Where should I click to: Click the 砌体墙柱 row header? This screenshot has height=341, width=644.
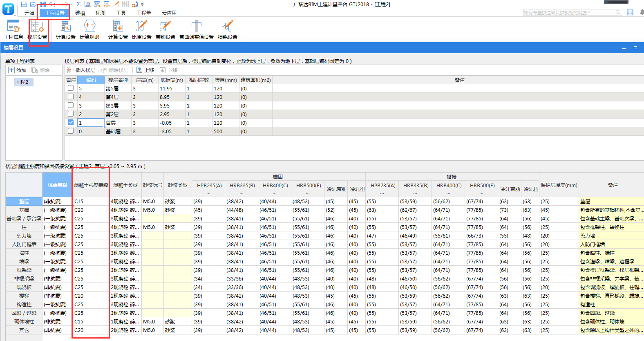tap(24, 321)
